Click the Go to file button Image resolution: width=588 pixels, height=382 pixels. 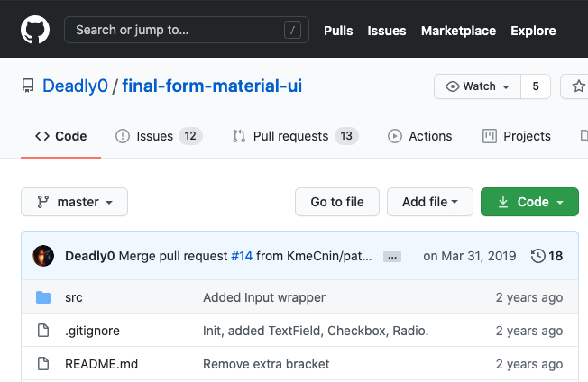click(337, 202)
